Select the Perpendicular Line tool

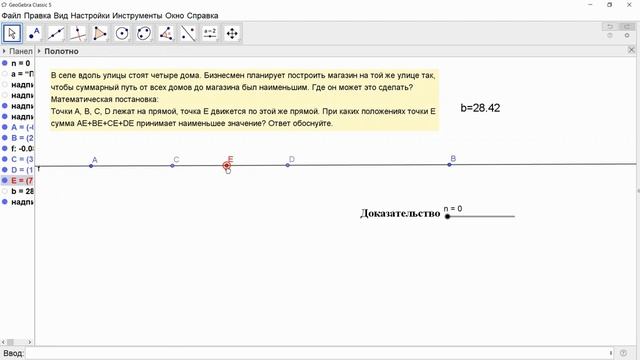point(78,33)
